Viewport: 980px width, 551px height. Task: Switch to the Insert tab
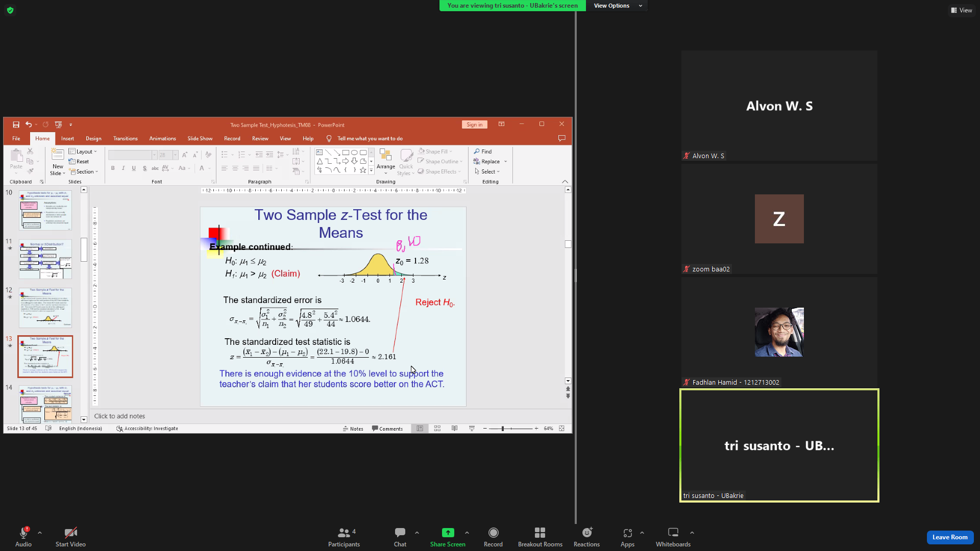[x=67, y=139]
